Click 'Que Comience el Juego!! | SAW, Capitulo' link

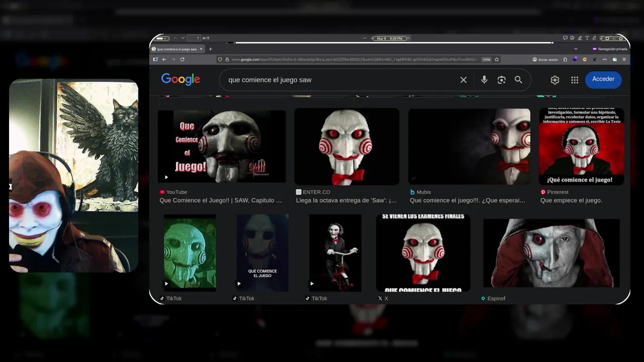click(220, 200)
